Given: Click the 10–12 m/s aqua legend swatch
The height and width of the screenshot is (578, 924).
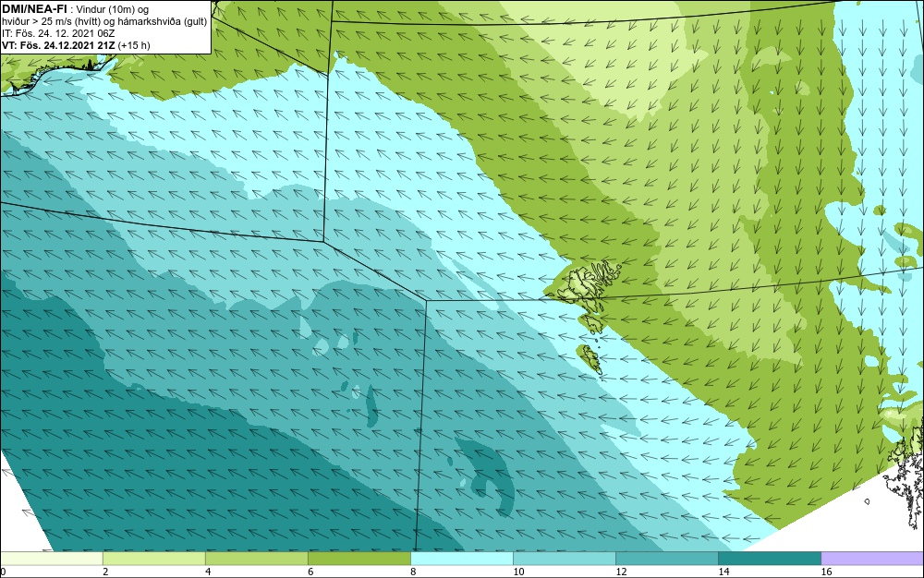Looking at the screenshot, I should click(x=564, y=558).
